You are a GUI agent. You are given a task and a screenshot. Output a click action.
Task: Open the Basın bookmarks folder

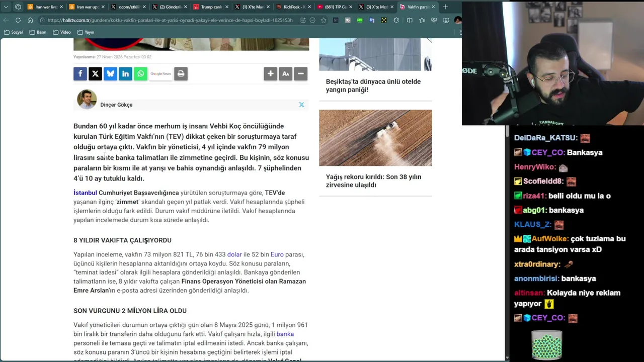coord(38,32)
